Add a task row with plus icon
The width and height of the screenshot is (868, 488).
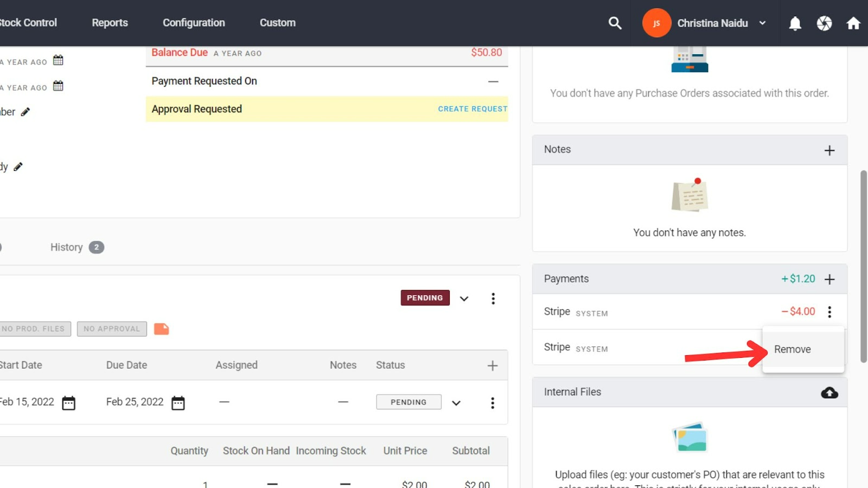tap(492, 366)
